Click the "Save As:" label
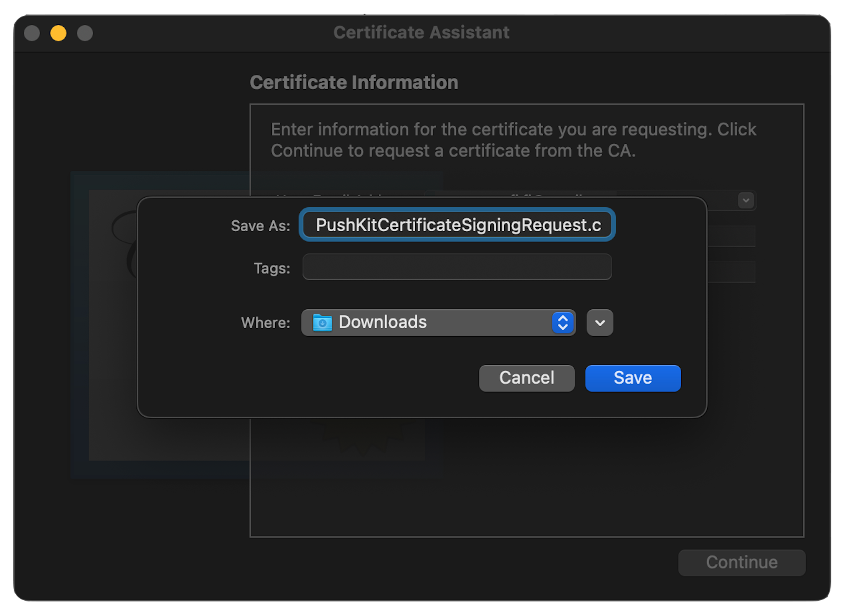The height and width of the screenshot is (616, 843). coord(260,226)
